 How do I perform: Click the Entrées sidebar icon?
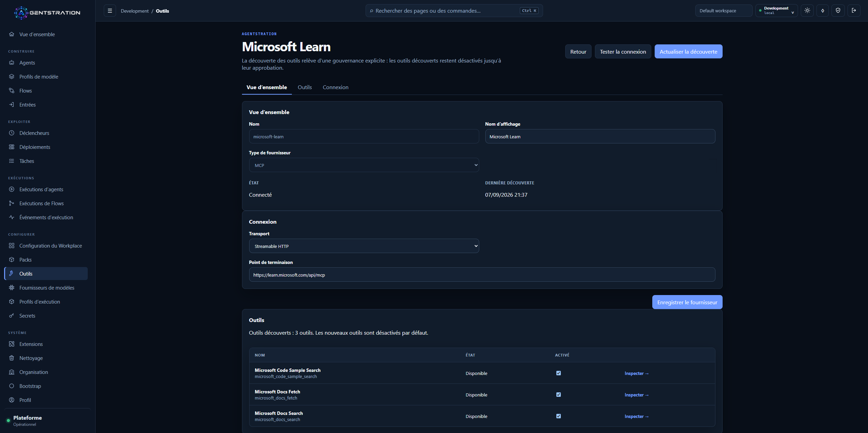pos(12,104)
